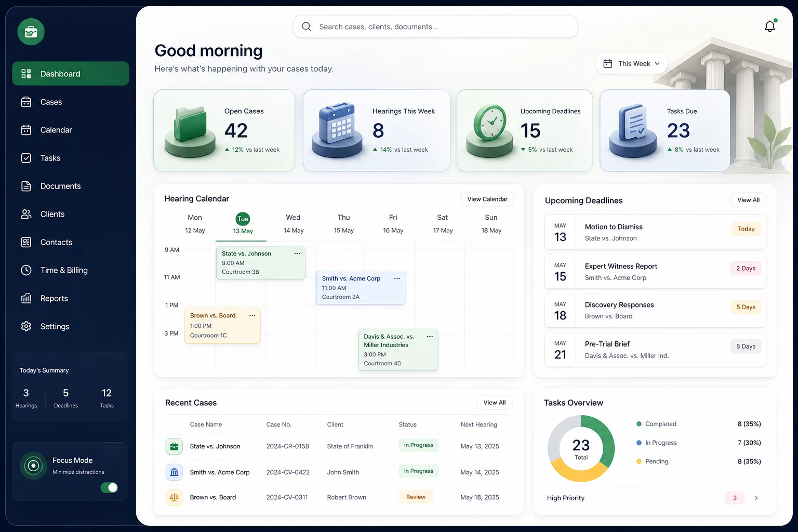Click the Tasks Due document icon
This screenshot has width=798, height=532.
click(x=633, y=131)
